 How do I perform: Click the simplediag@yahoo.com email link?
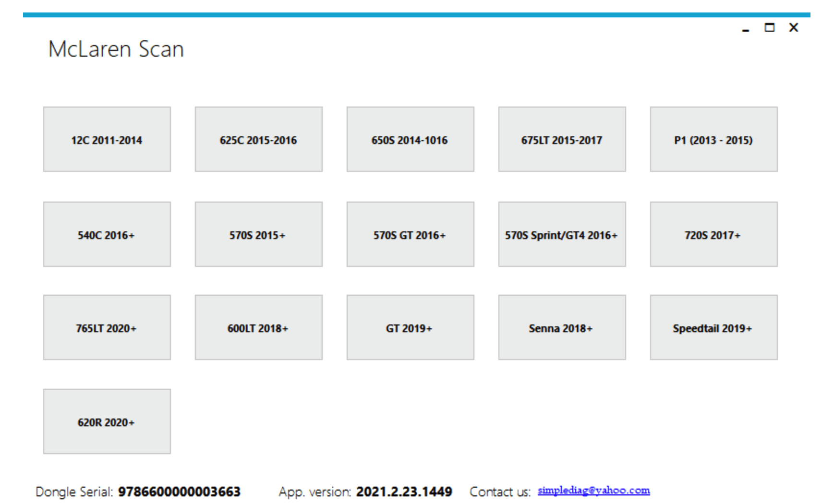[x=593, y=491]
